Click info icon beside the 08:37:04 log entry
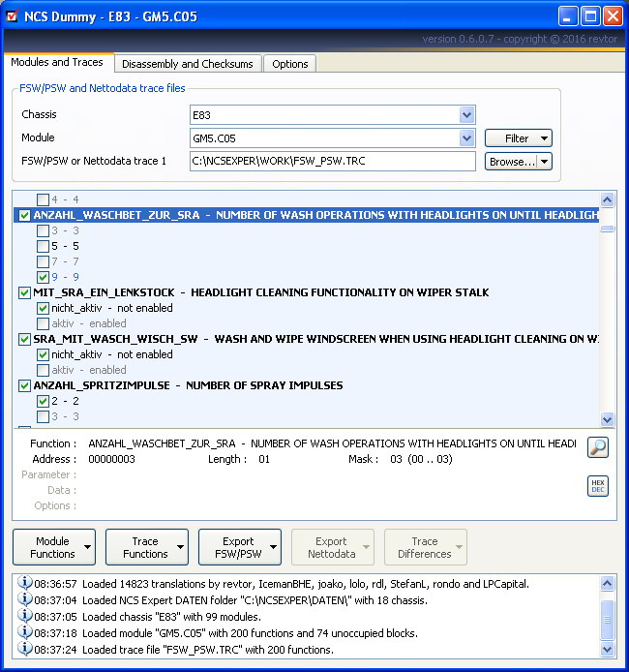 tap(25, 599)
